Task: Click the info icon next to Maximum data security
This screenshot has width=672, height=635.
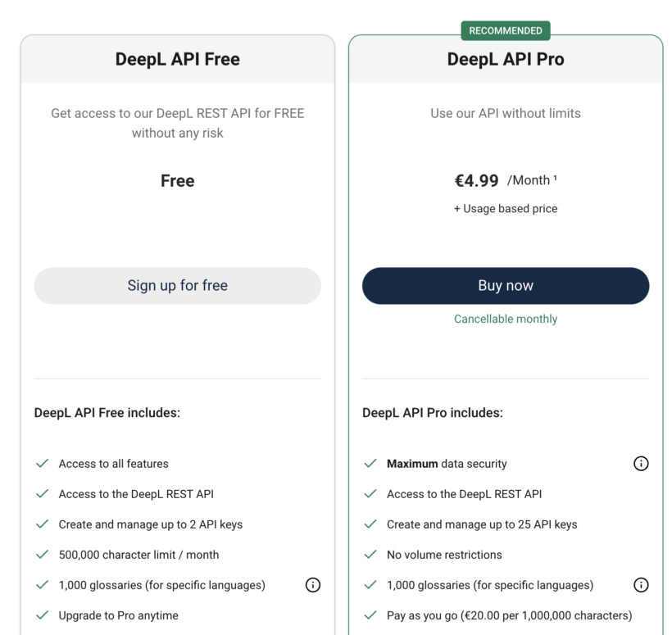Action: [x=641, y=463]
